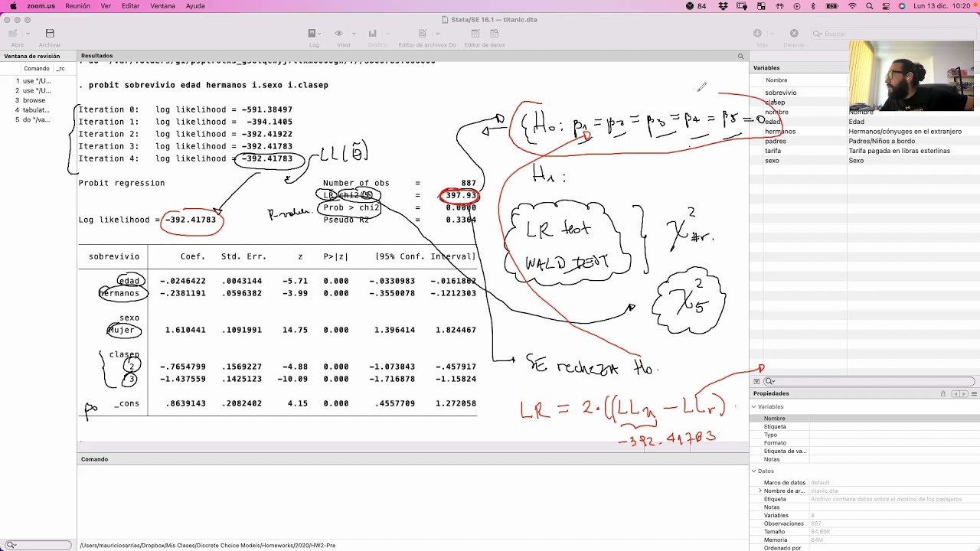Click the Visor (viewer) eye icon

(x=339, y=34)
